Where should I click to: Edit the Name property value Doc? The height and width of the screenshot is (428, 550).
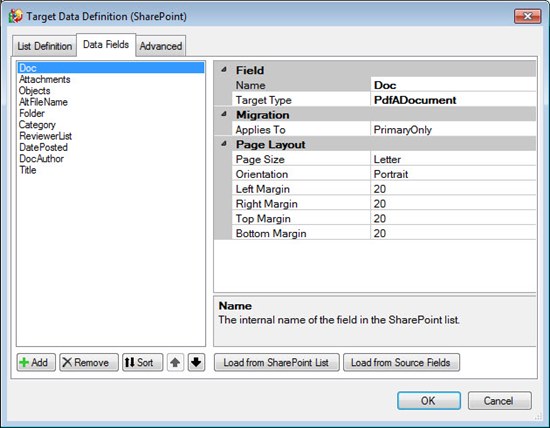tap(453, 85)
